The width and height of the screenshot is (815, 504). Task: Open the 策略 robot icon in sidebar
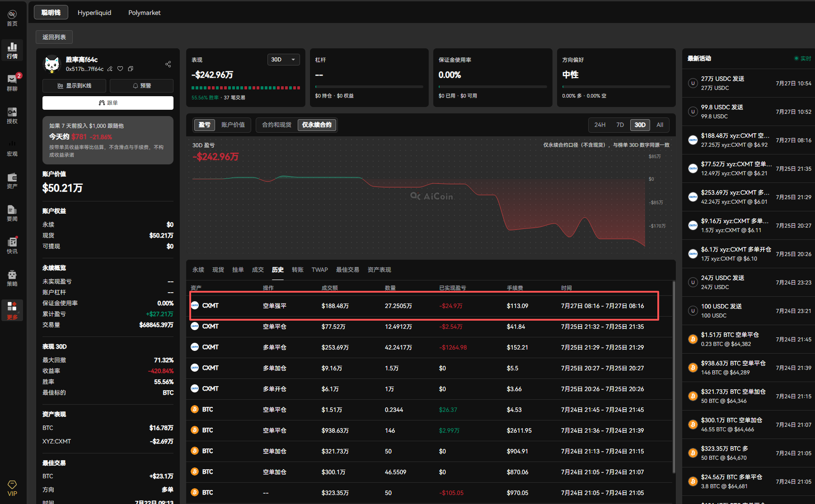click(x=12, y=278)
